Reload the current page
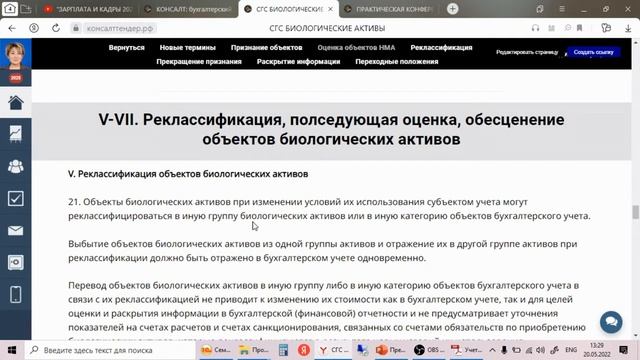This screenshot has height=360, width=640. point(56,28)
